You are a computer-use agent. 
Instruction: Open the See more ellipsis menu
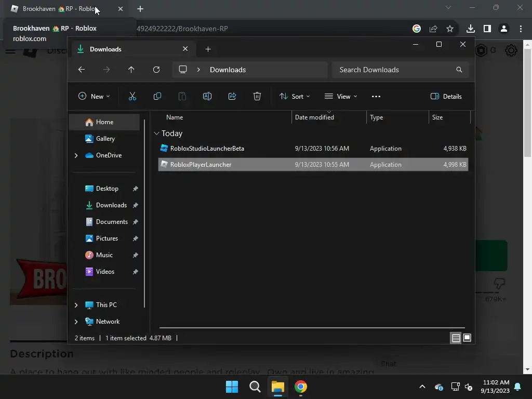pos(376,96)
